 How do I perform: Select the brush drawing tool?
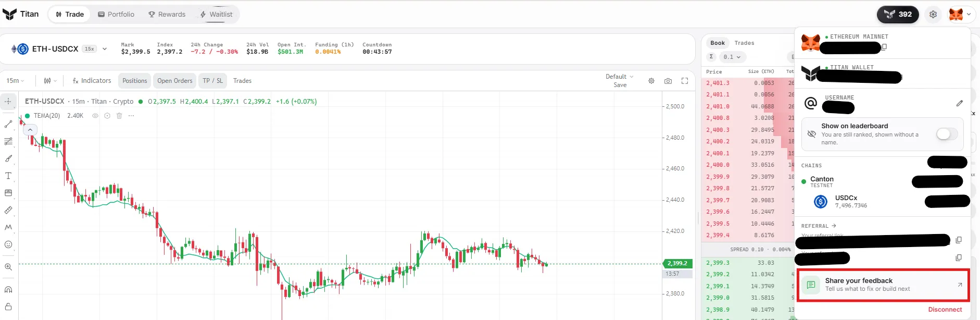[x=8, y=158]
